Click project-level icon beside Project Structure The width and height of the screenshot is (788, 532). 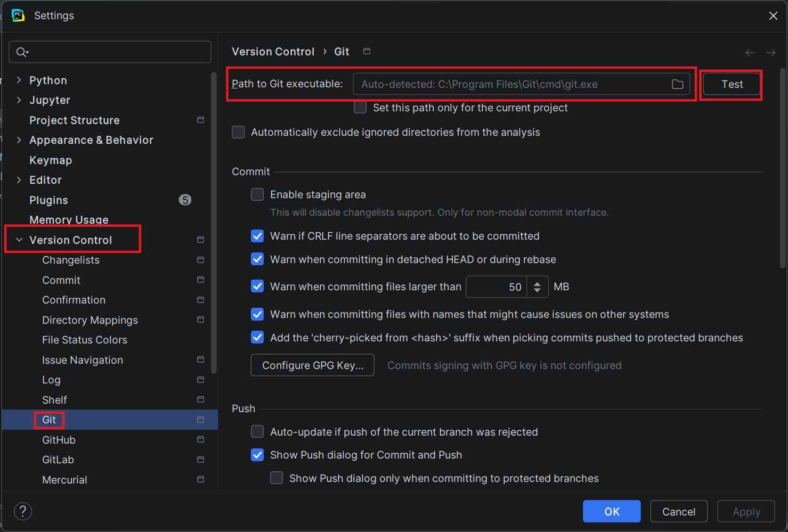click(x=200, y=120)
